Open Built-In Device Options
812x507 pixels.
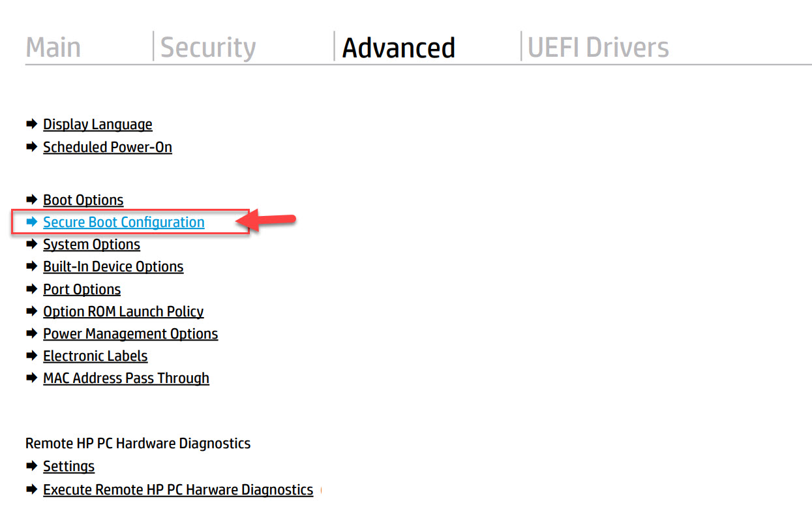(113, 266)
